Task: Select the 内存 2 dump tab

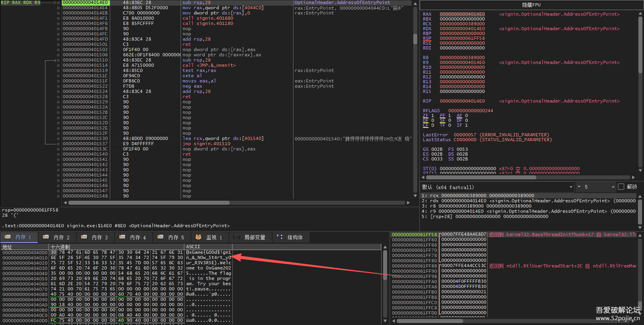Action: (57, 237)
